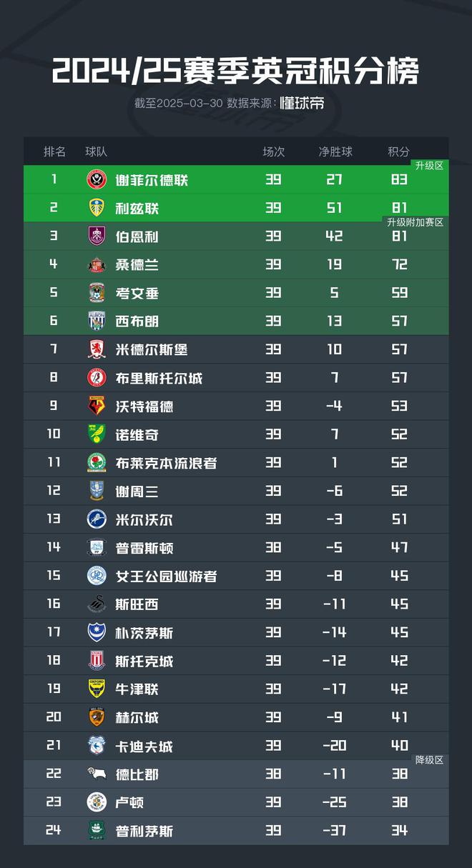The width and height of the screenshot is (472, 868).
Task: Click the 升级附加赛区 zone label
Action: pyautogui.click(x=416, y=222)
